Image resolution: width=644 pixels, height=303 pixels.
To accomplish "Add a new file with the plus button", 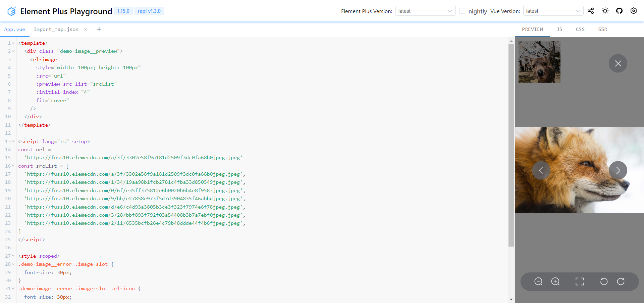I will [99, 29].
